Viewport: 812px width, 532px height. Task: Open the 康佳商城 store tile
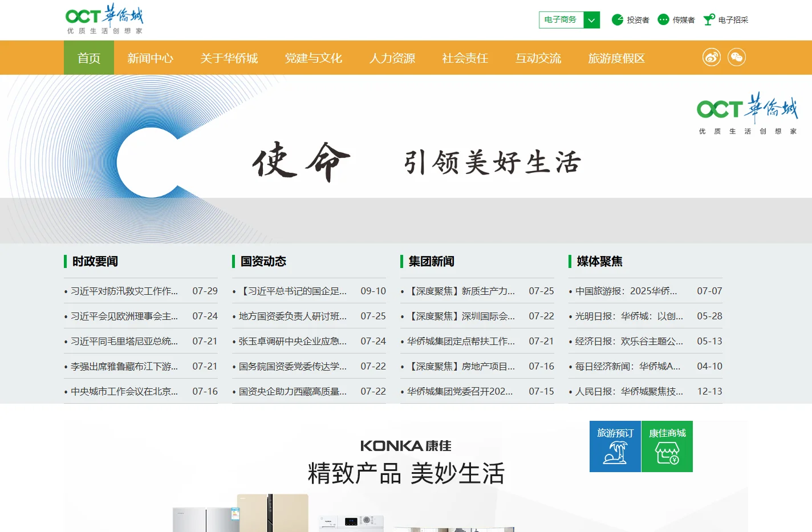tap(667, 446)
